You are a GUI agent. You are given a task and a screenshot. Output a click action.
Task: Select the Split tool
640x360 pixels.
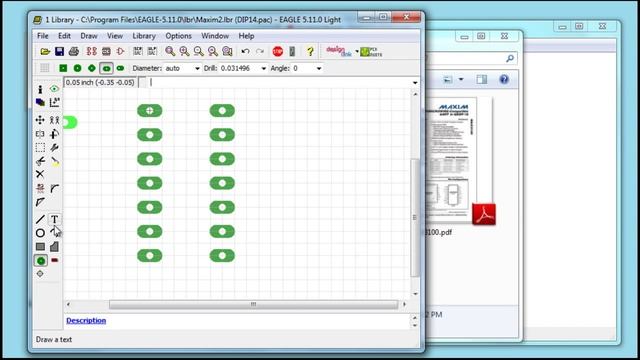tap(40, 202)
